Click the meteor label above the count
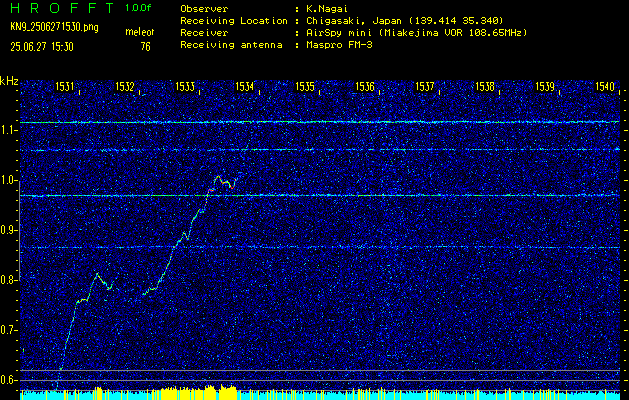629x400 pixels. point(140,32)
